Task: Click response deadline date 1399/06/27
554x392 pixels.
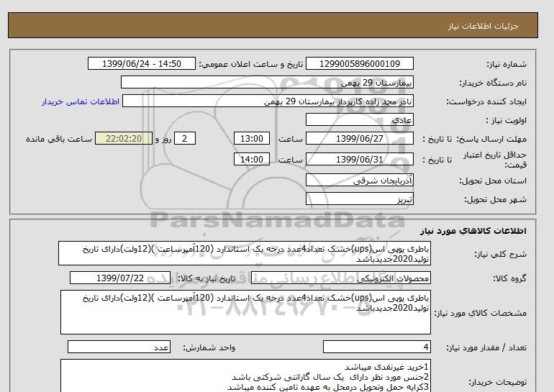Action: point(359,138)
